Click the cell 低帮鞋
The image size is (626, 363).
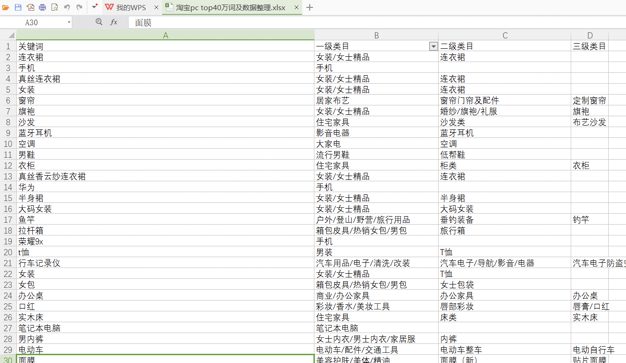tap(505, 155)
